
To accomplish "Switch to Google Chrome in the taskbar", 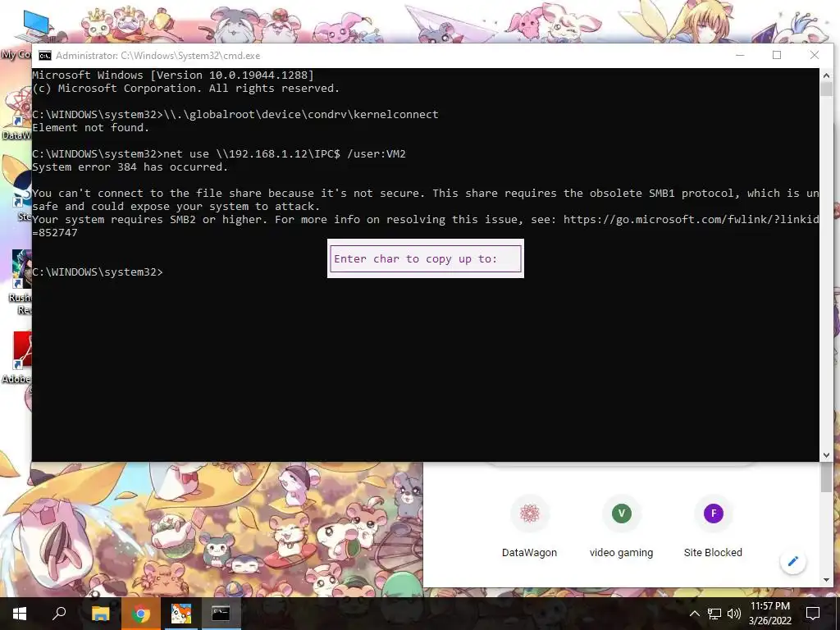I will pyautogui.click(x=140, y=614).
